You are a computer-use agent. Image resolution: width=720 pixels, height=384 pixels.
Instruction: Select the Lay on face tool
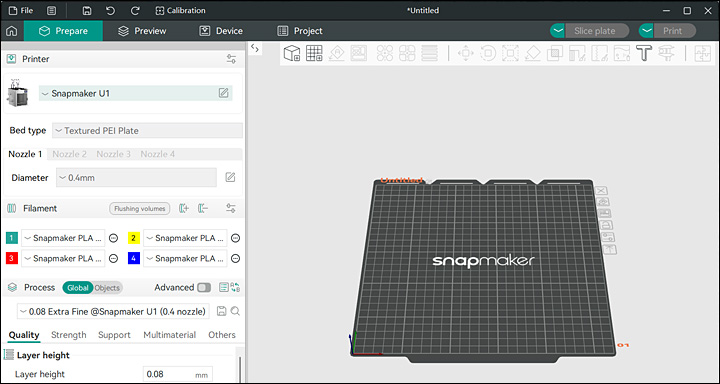532,53
